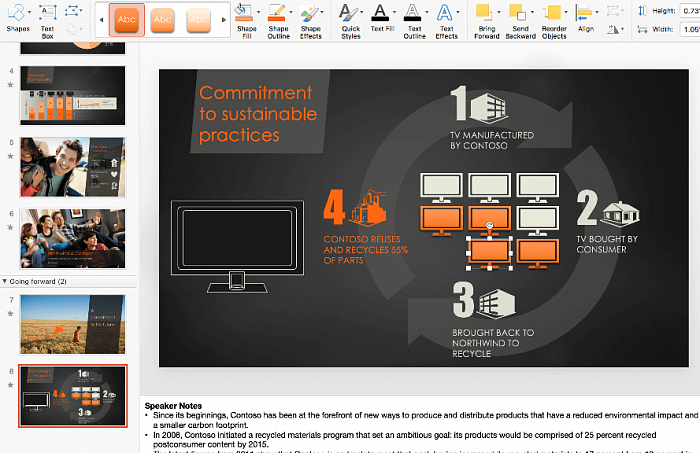
Task: Open Bring Forward dropdown arrow
Action: click(x=499, y=12)
